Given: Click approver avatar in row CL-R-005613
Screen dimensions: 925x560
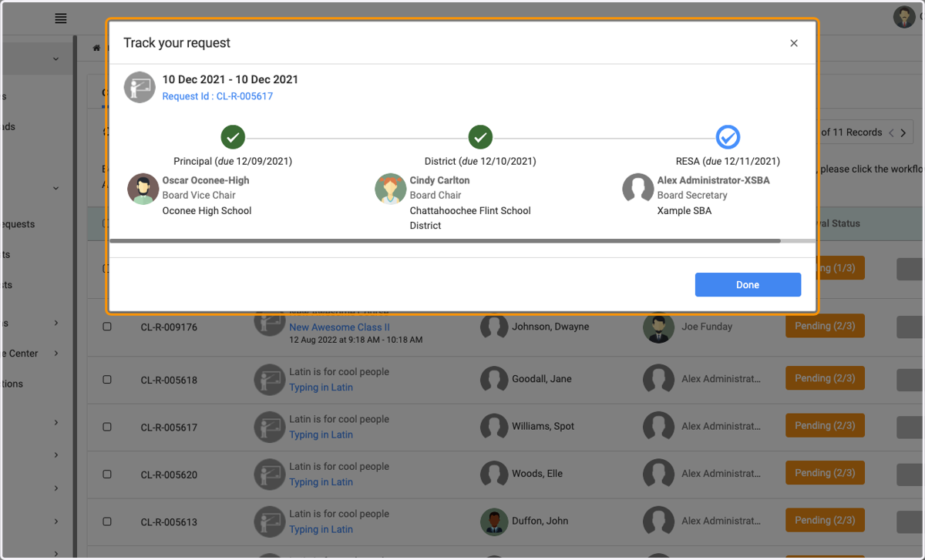Looking at the screenshot, I should pyautogui.click(x=658, y=521).
